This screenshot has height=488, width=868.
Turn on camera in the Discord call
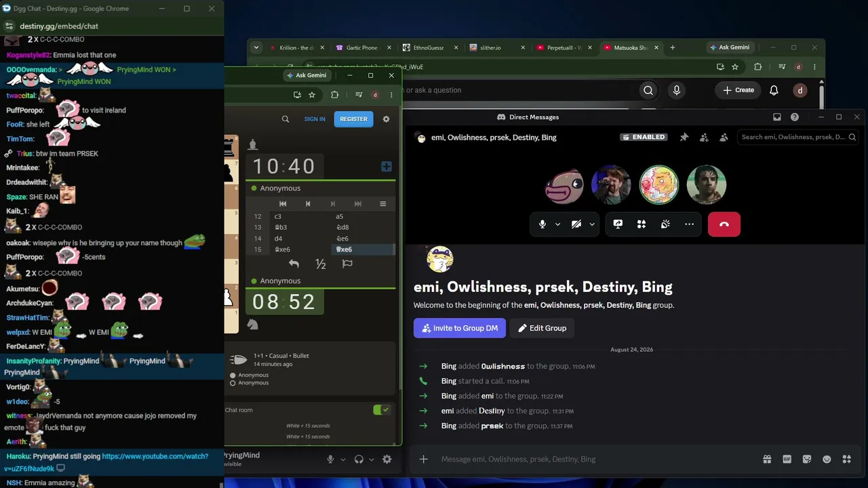click(576, 224)
